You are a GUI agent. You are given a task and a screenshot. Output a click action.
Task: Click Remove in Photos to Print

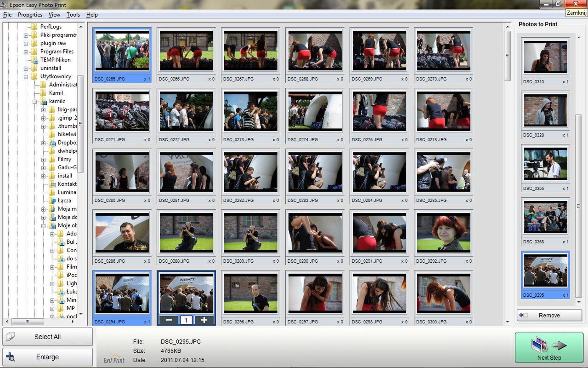549,315
